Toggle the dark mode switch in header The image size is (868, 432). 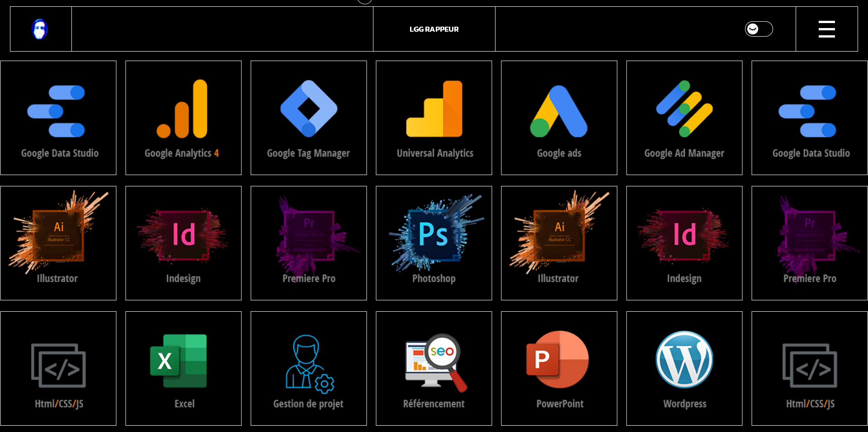click(x=759, y=29)
